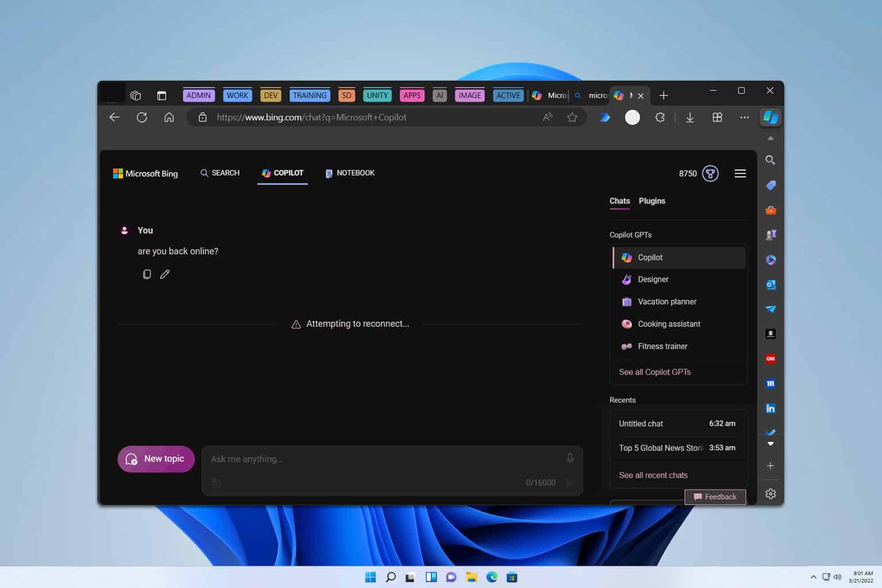Viewport: 882px width, 588px height.
Task: Click the Feedback button
Action: point(715,497)
